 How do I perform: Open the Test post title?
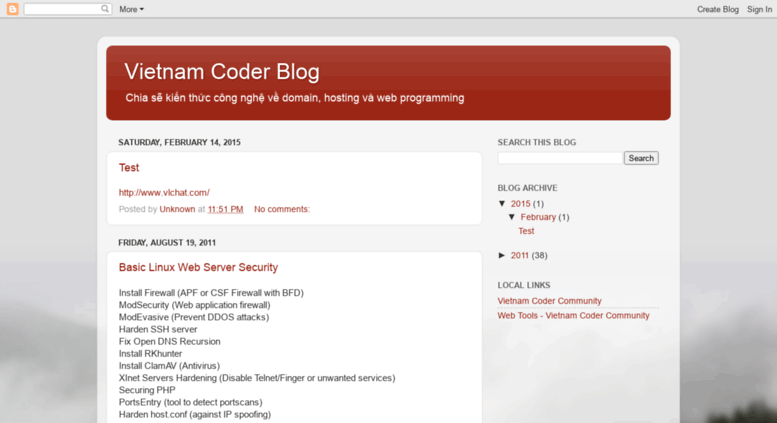(x=129, y=167)
